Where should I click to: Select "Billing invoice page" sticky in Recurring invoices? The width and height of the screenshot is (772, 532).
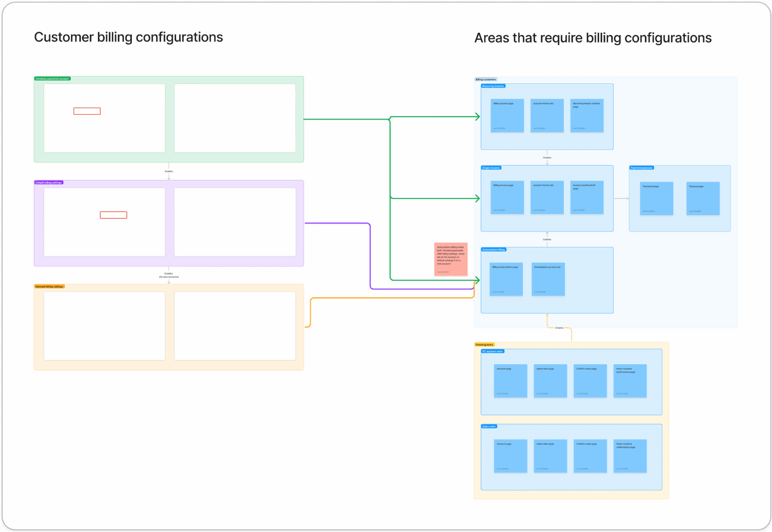pos(507,116)
